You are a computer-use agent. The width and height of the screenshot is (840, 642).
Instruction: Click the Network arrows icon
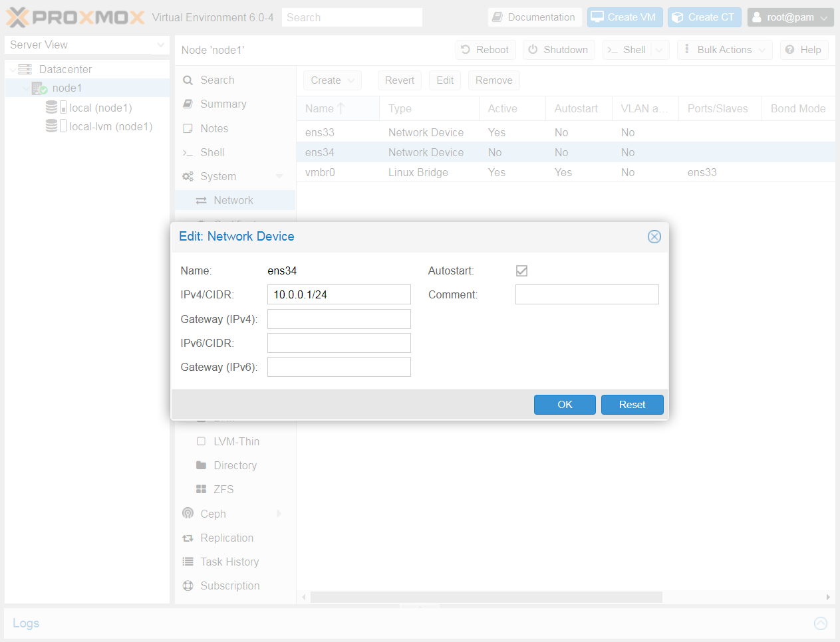pyautogui.click(x=201, y=201)
